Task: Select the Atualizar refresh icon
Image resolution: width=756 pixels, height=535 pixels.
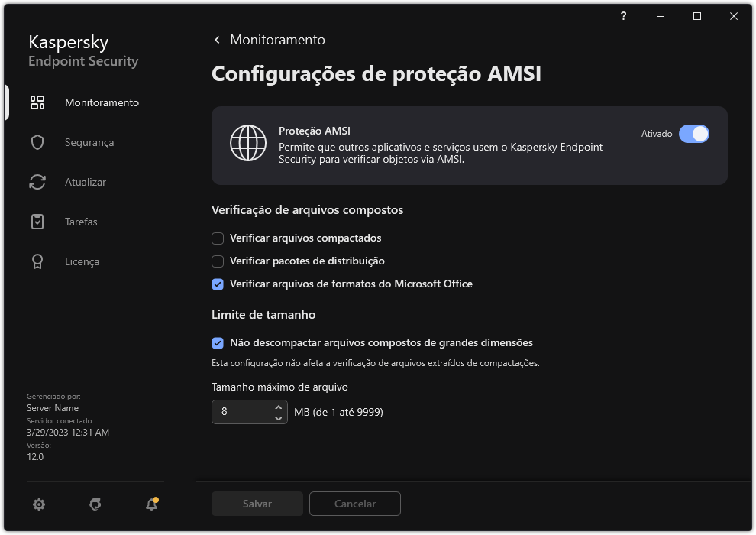Action: click(37, 181)
